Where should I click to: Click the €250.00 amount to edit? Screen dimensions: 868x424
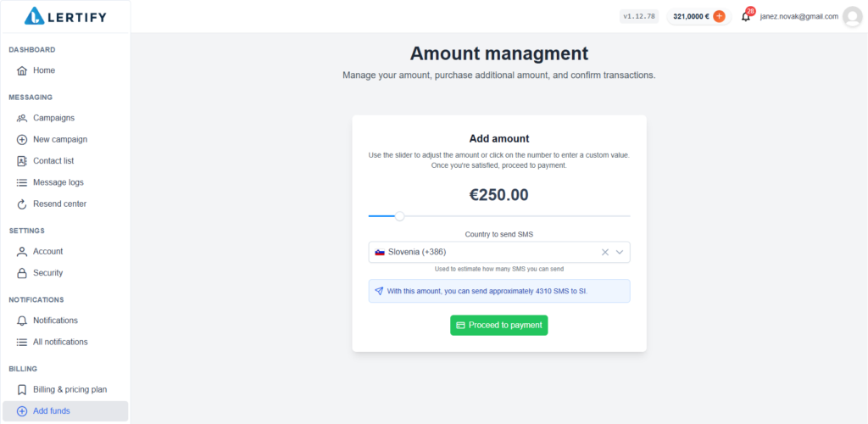click(x=498, y=195)
